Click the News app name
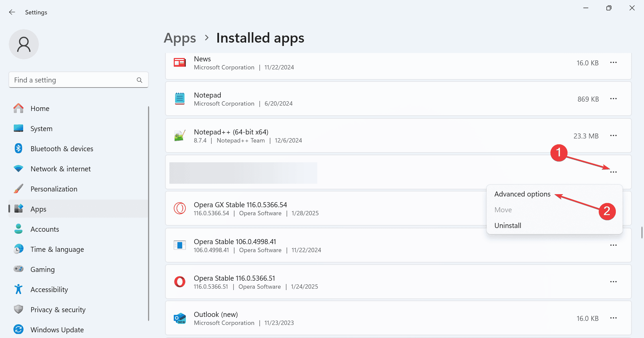Screen dimensions: 644x338 (x=202, y=59)
